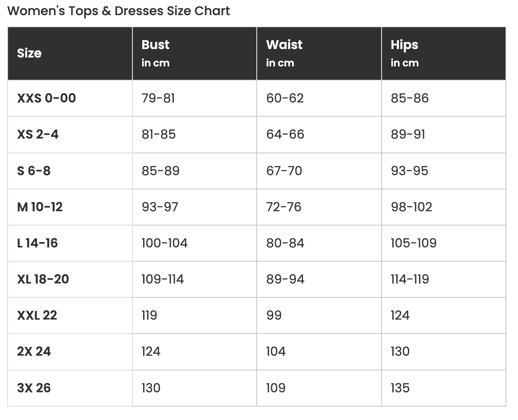Click the XXS 0-00 size row label
The height and width of the screenshot is (420, 518).
pyautogui.click(x=46, y=98)
